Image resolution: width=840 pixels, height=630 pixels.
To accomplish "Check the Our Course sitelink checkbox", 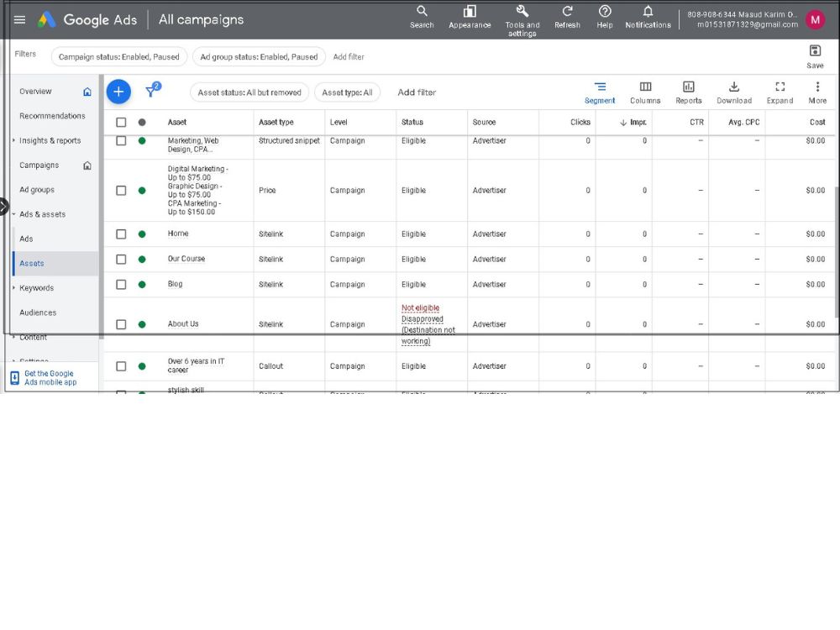I will tap(121, 260).
